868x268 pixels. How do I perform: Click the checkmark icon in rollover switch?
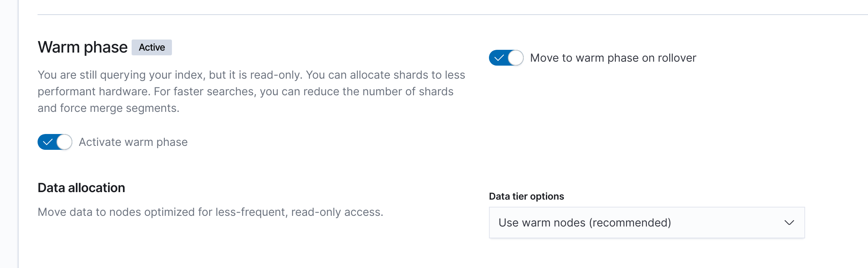pos(499,58)
